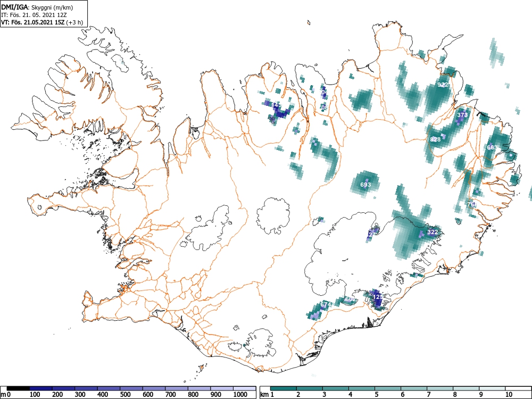This screenshot has width=532, height=399.
Task: Click the '10' label on kilometer legend
Action: 508,395
